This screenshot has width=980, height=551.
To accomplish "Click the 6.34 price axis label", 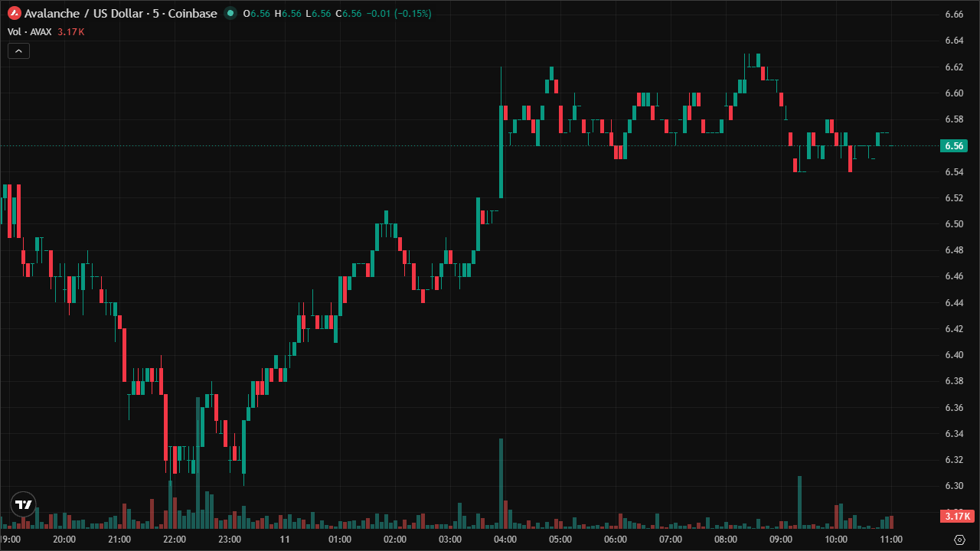I will coord(954,434).
